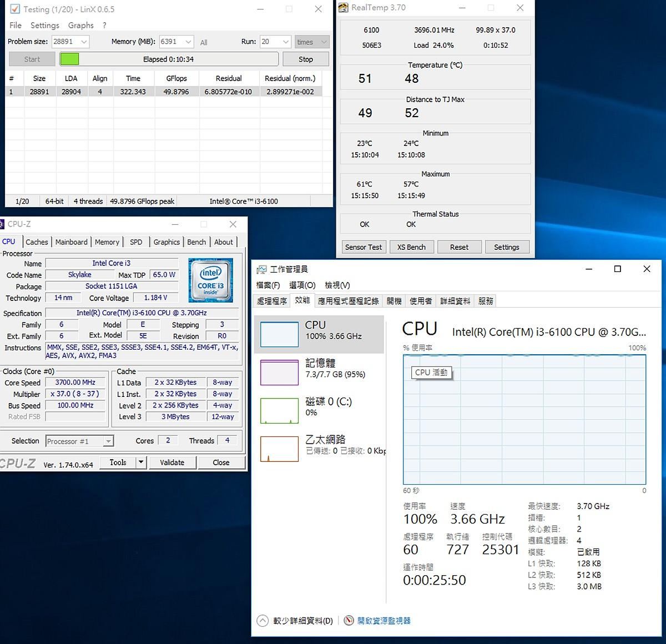The width and height of the screenshot is (666, 644).
Task: Open the Settings menu in LinX
Action: (45, 25)
